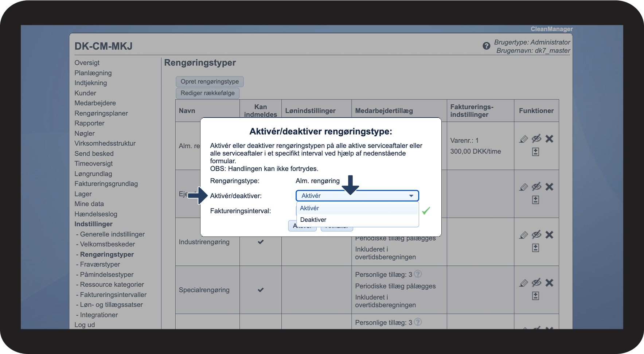Select Indstillinger in sidebar
Viewport: 644px width, 354px height.
pos(93,224)
